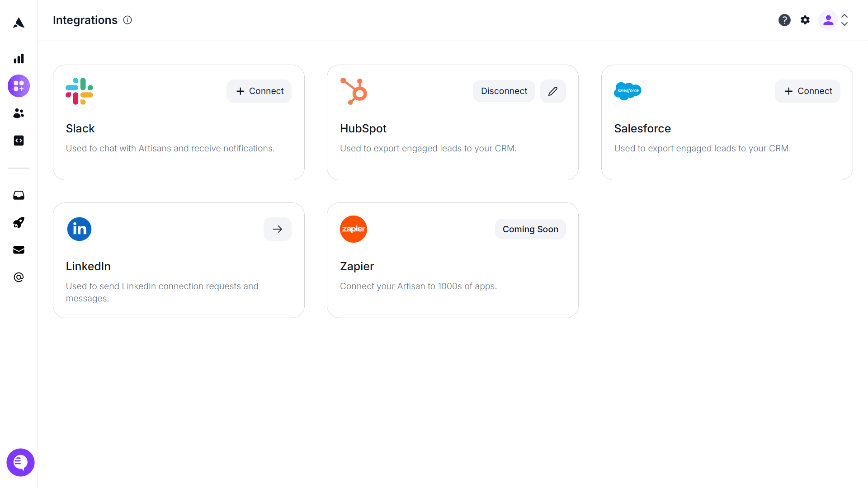
Task: Open the user profile avatar menu
Action: [x=828, y=20]
